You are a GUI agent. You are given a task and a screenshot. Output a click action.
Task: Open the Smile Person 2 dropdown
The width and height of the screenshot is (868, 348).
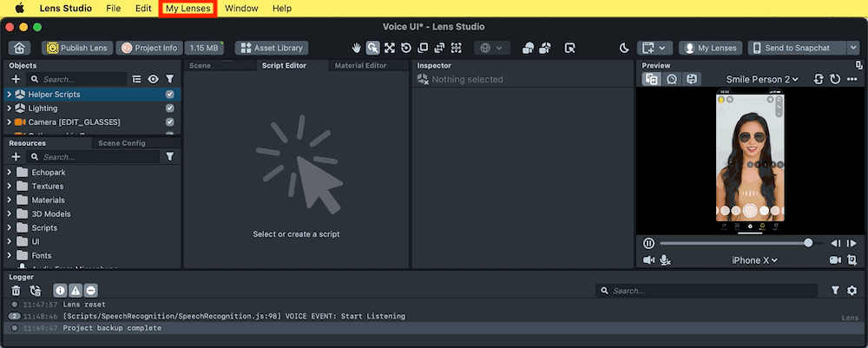point(762,79)
